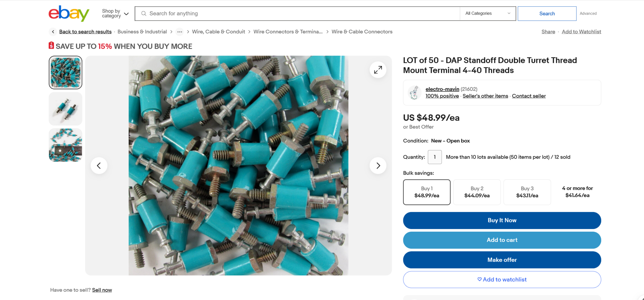Select the Buy 2 bulk savings option
This screenshot has height=300, width=644.
coord(476,192)
